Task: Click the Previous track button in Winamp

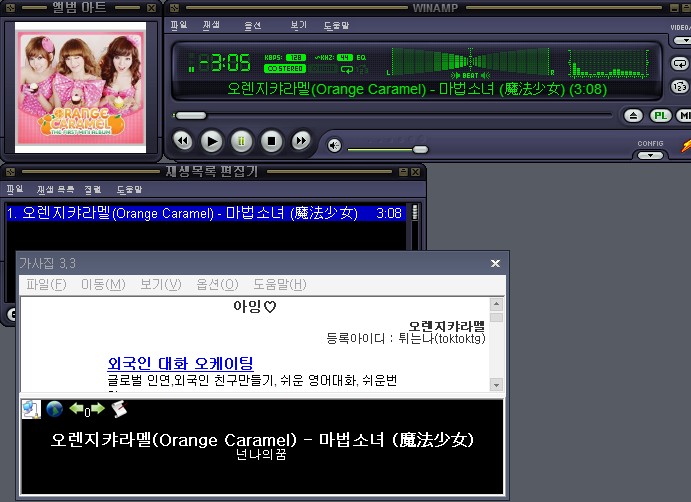Action: pos(183,141)
